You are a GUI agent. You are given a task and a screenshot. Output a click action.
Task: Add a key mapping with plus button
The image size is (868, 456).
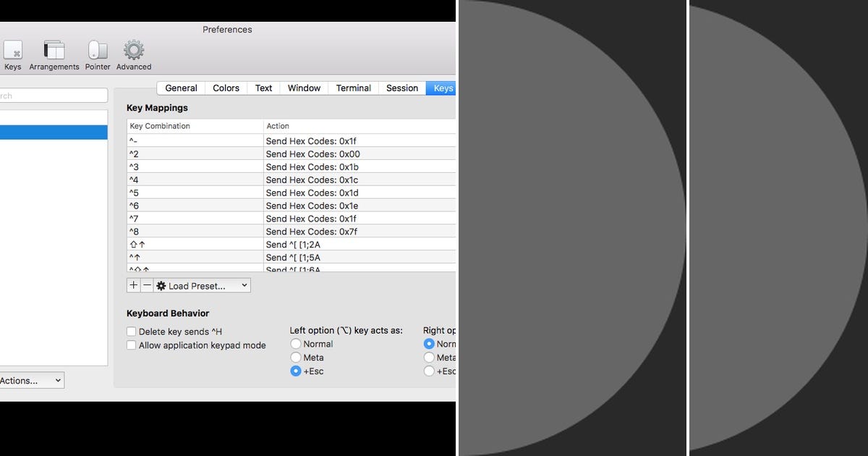[x=133, y=285]
